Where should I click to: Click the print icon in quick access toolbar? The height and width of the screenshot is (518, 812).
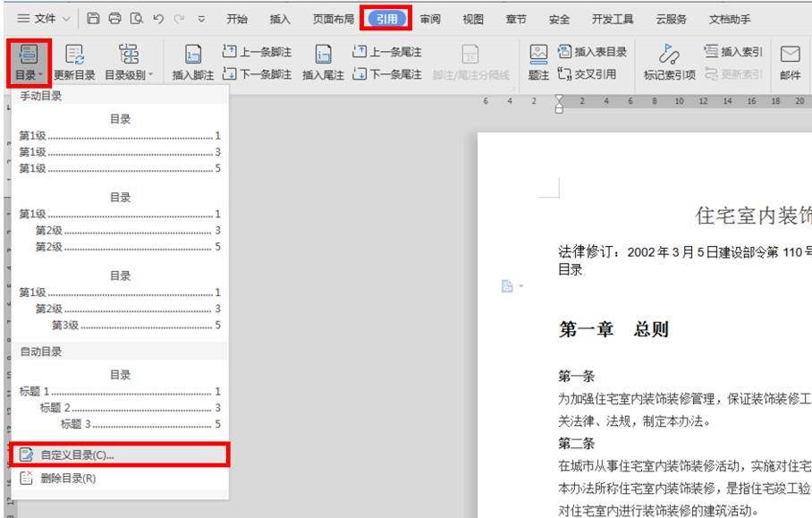pyautogui.click(x=113, y=19)
